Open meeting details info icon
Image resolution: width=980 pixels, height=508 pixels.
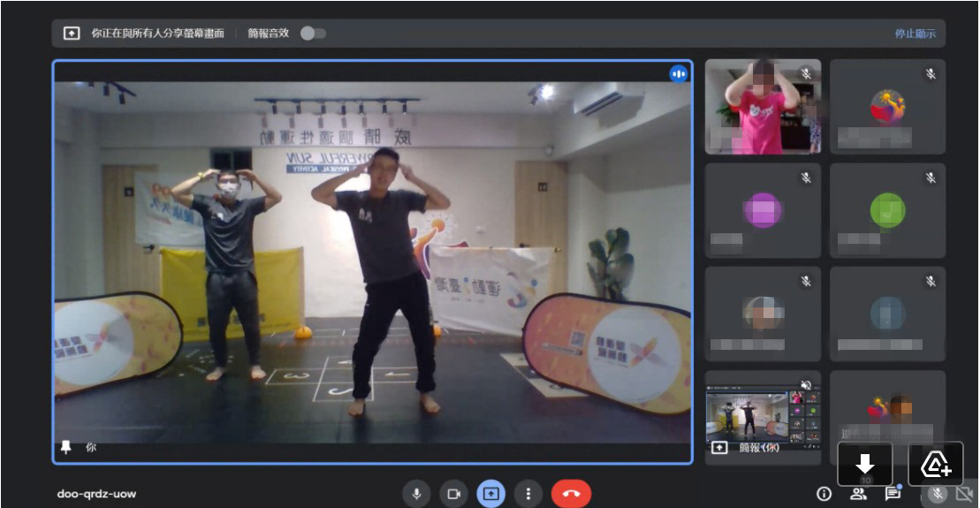click(x=824, y=494)
